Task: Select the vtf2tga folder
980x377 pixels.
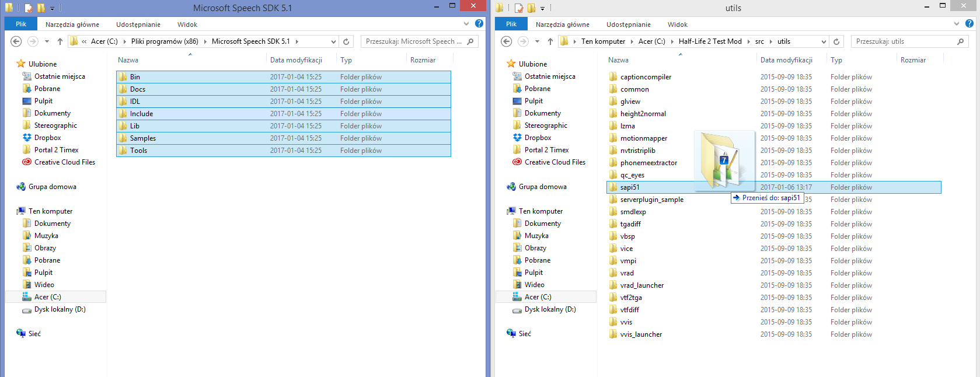Action: click(631, 298)
